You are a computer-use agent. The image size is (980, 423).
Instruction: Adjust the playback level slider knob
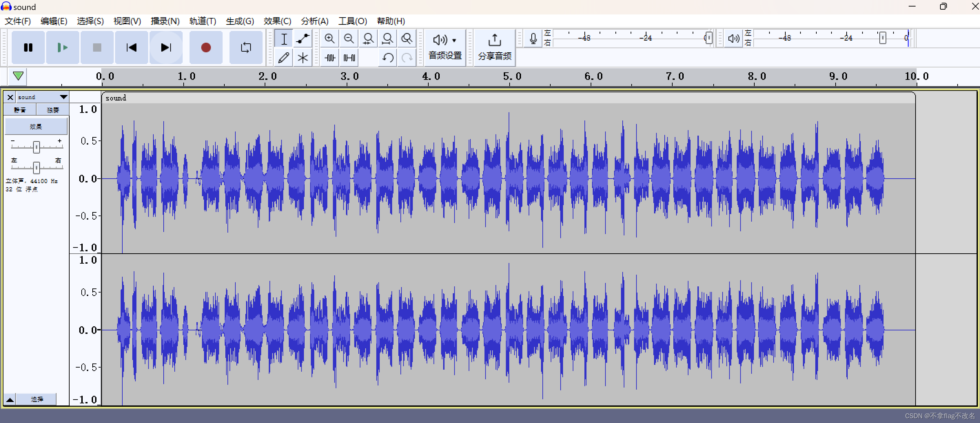(x=882, y=38)
